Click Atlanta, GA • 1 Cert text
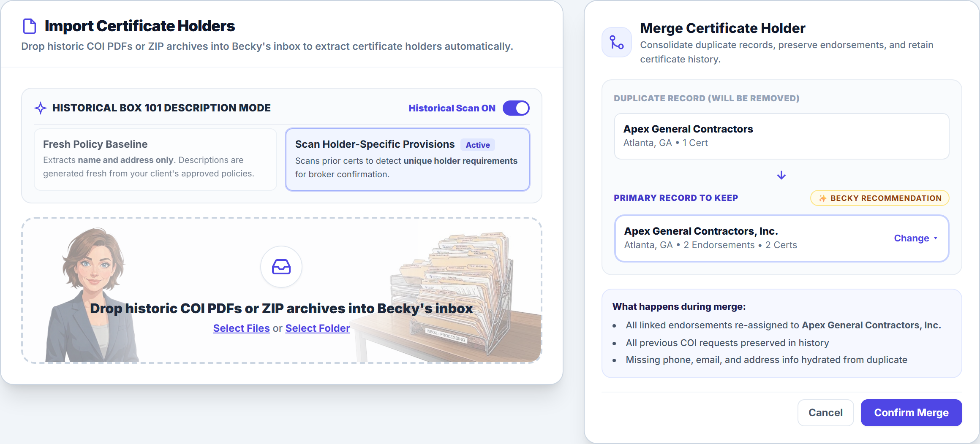 click(x=665, y=143)
